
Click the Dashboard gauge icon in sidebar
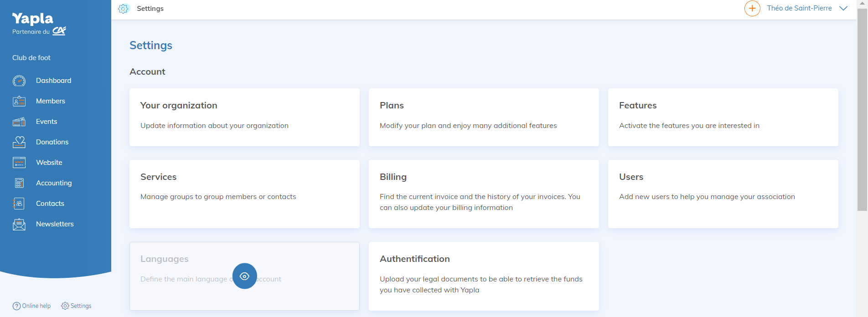19,81
